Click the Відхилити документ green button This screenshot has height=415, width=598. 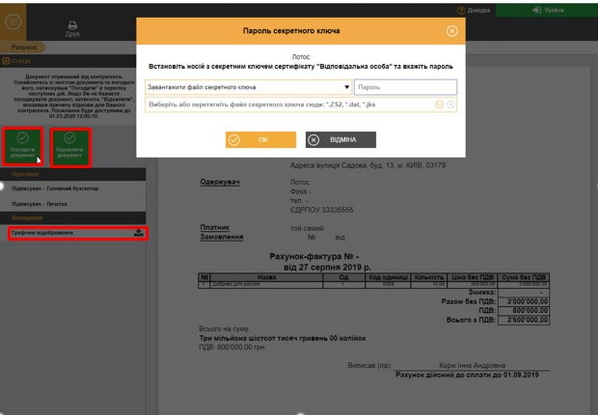coord(70,147)
